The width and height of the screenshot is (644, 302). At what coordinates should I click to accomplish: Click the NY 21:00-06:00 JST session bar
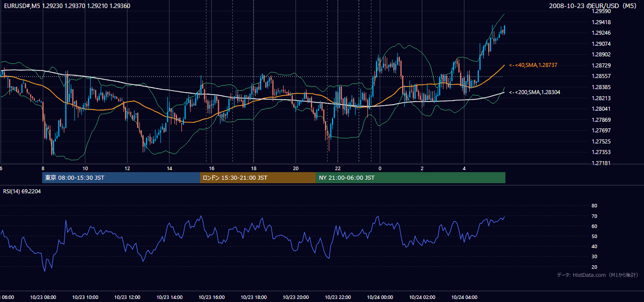tap(411, 178)
